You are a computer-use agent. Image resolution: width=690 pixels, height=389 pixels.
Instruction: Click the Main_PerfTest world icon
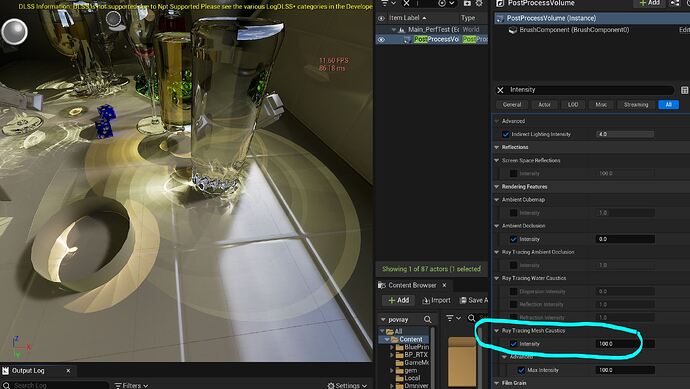point(401,29)
